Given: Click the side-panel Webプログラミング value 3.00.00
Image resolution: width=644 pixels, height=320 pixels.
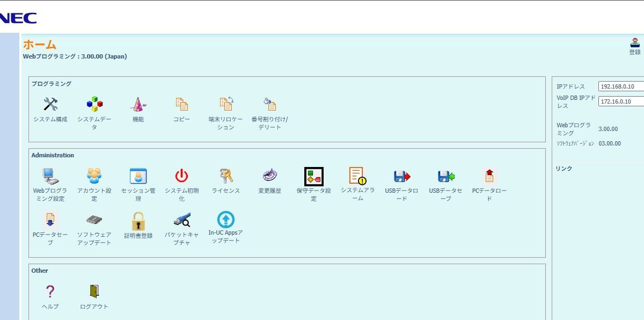Looking at the screenshot, I should pyautogui.click(x=608, y=129).
